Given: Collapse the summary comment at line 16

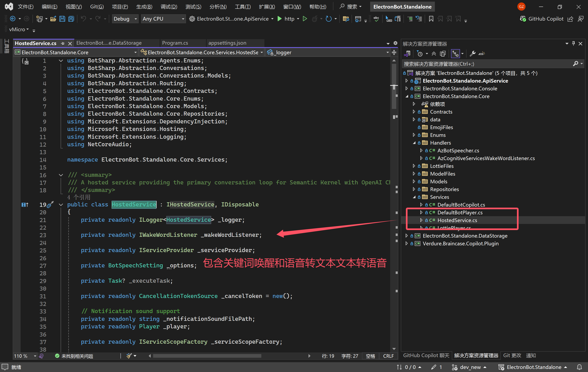Looking at the screenshot, I should click(61, 175).
